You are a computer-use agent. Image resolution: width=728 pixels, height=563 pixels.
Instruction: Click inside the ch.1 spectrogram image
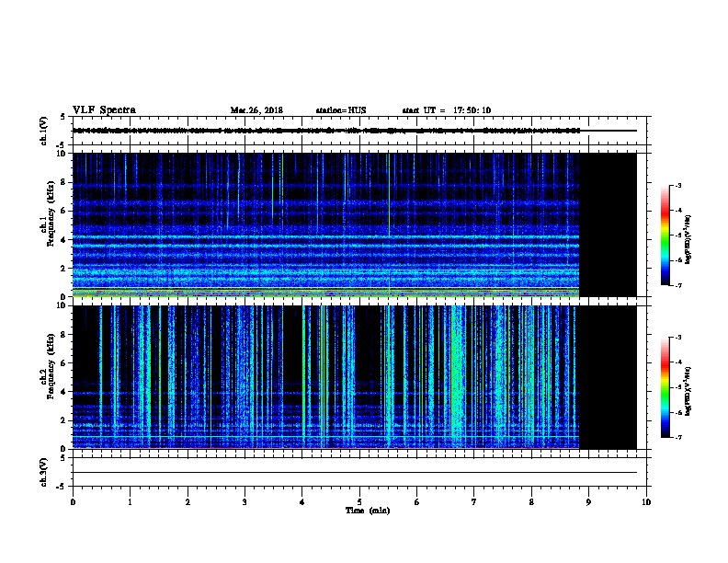(x=326, y=224)
